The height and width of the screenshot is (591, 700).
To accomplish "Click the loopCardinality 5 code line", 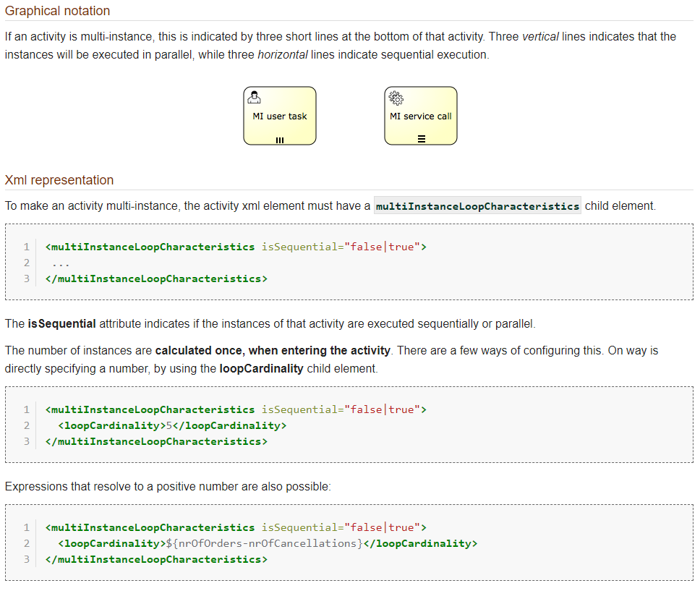I will 172,426.
